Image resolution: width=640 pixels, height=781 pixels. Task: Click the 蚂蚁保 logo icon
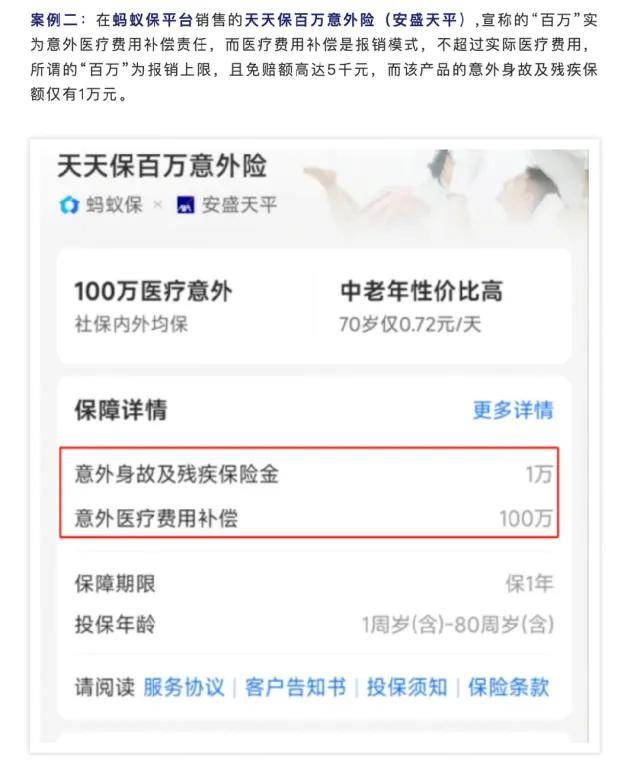69,205
